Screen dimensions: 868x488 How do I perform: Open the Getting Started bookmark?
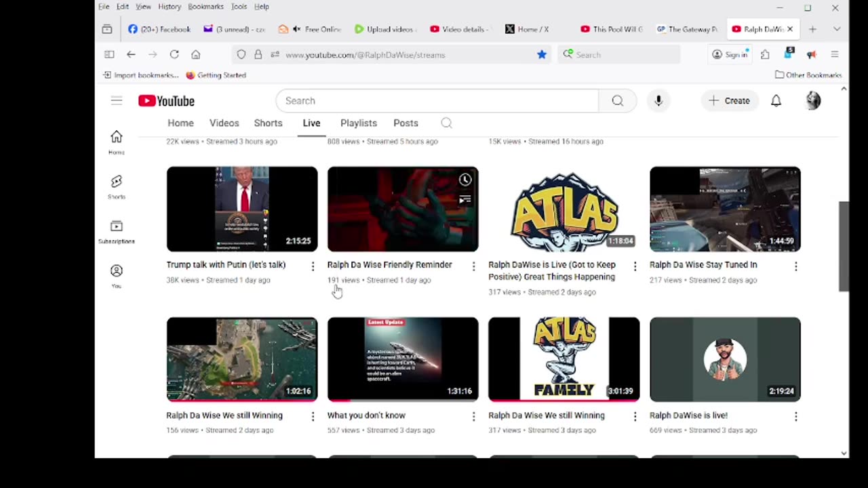[x=216, y=75]
